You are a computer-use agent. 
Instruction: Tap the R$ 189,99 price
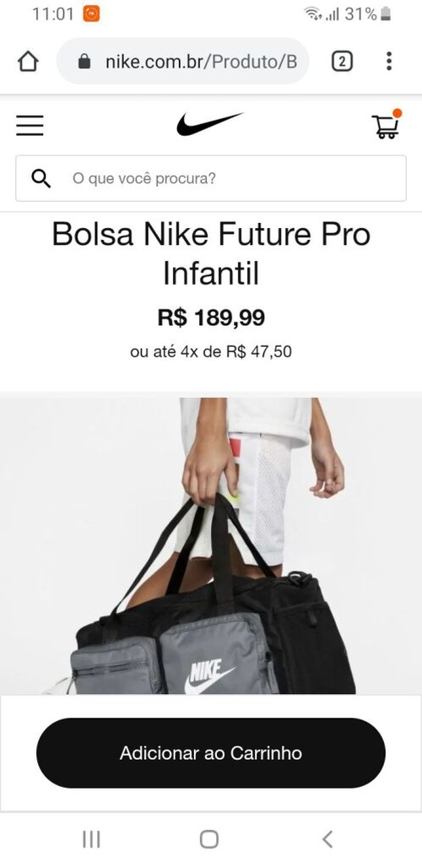[x=211, y=317]
